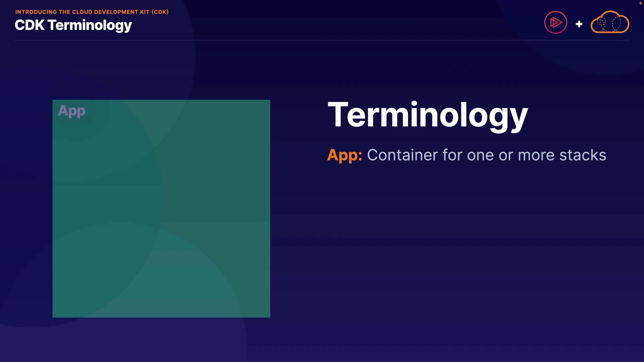Click the center of the green App box
The height and width of the screenshot is (362, 644).
pos(161,208)
